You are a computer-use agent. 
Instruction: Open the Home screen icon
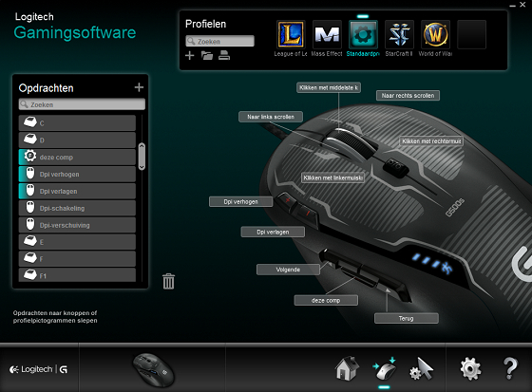tap(347, 368)
